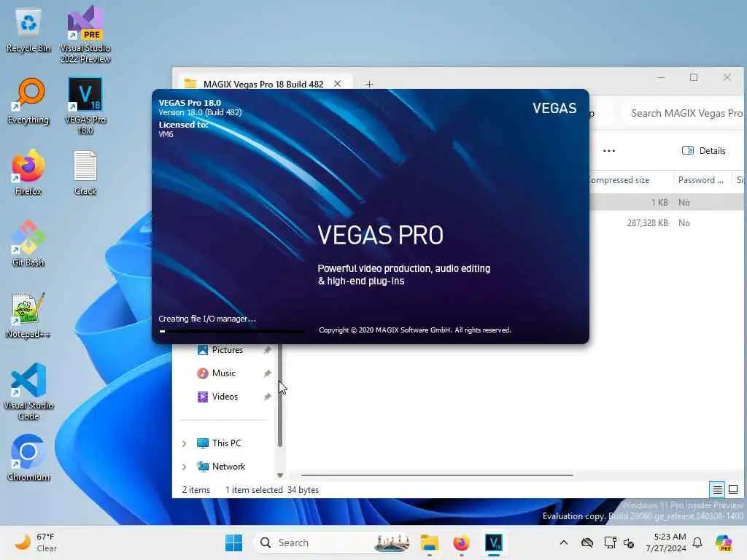Show hidden system tray icons
747x560 pixels.
pyautogui.click(x=564, y=542)
